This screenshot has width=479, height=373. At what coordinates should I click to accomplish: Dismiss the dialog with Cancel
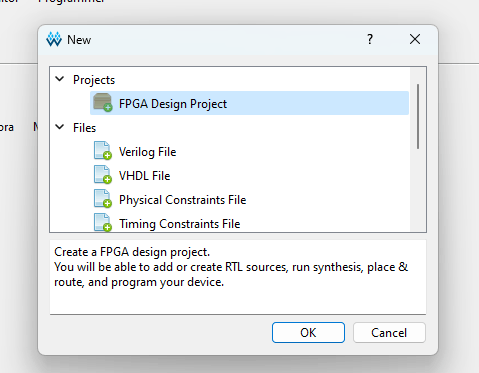click(389, 332)
